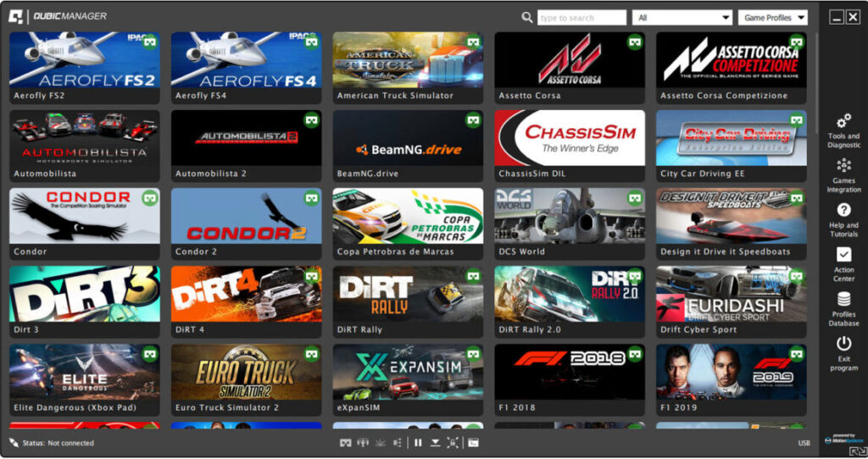Click the park platform down-arrow icon
Viewport: 868px width, 459px height.
coord(435,443)
